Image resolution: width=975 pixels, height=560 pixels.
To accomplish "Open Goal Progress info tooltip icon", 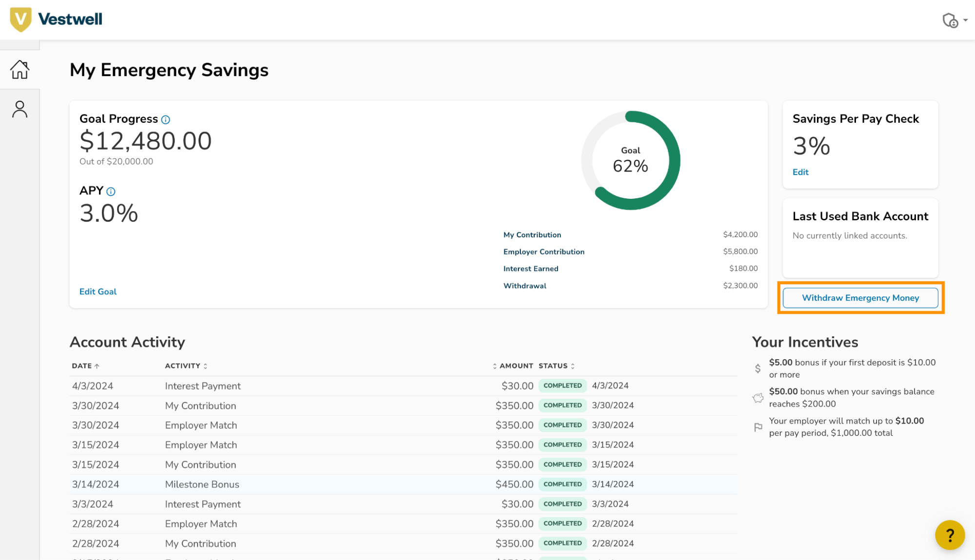I will (x=166, y=119).
